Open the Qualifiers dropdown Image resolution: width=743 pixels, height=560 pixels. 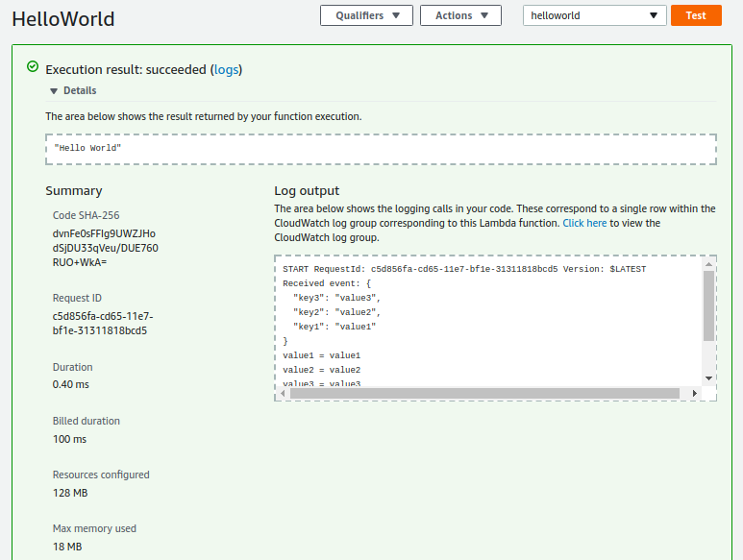[366, 15]
